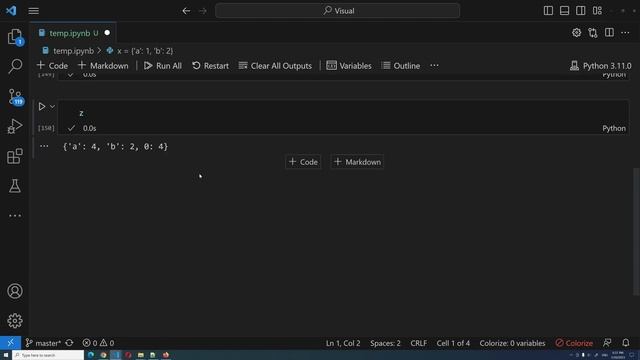Open the Testing flask view
The height and width of the screenshot is (360, 640).
15,186
